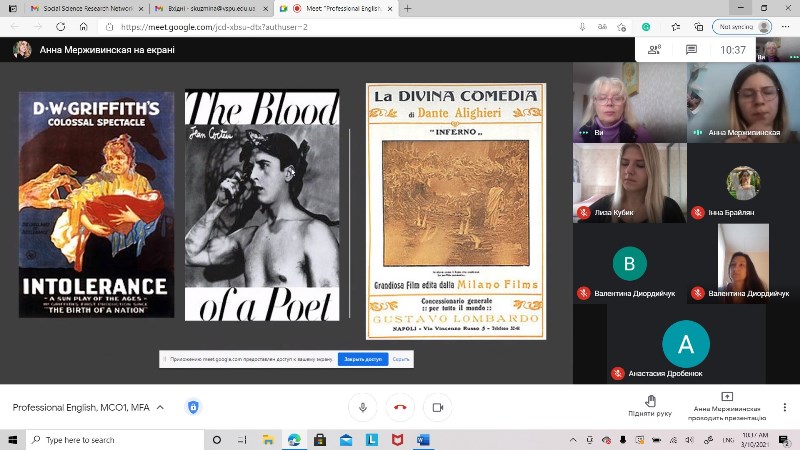
Task: Open Task View on taskbar
Action: [x=242, y=440]
